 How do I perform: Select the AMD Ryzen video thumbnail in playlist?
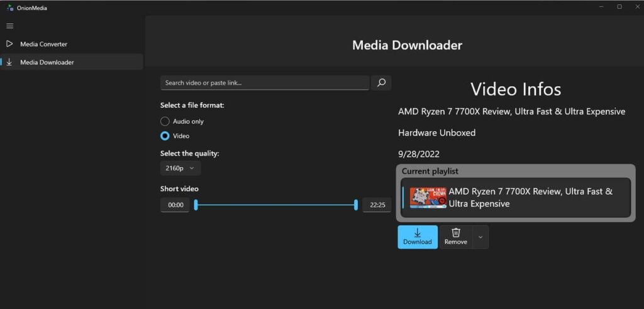428,197
